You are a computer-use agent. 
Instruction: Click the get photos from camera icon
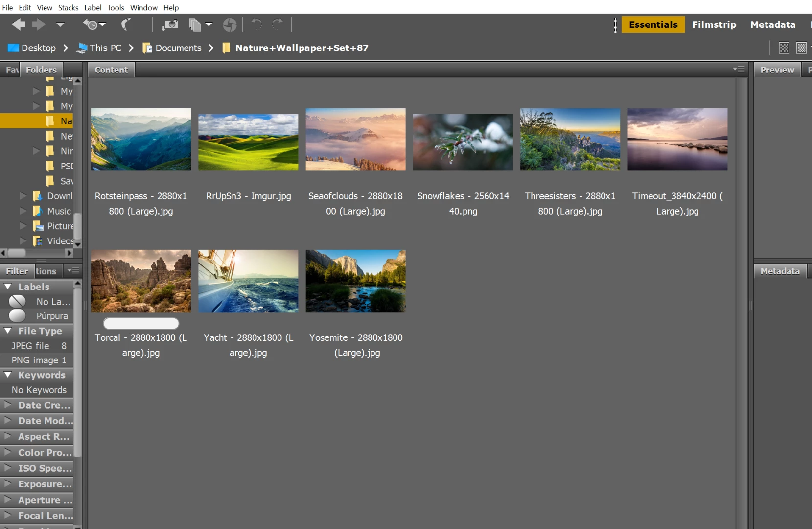point(170,24)
